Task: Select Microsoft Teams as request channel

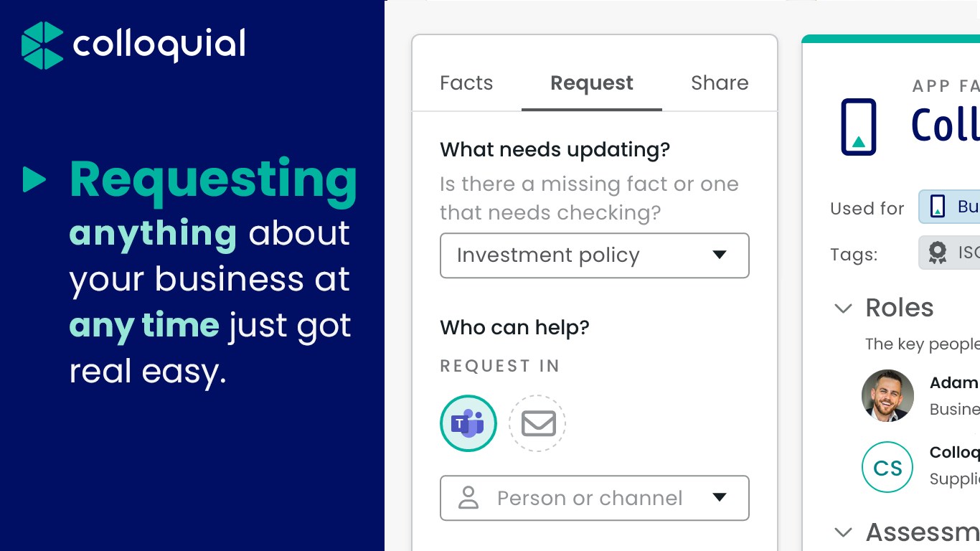Action: click(468, 423)
